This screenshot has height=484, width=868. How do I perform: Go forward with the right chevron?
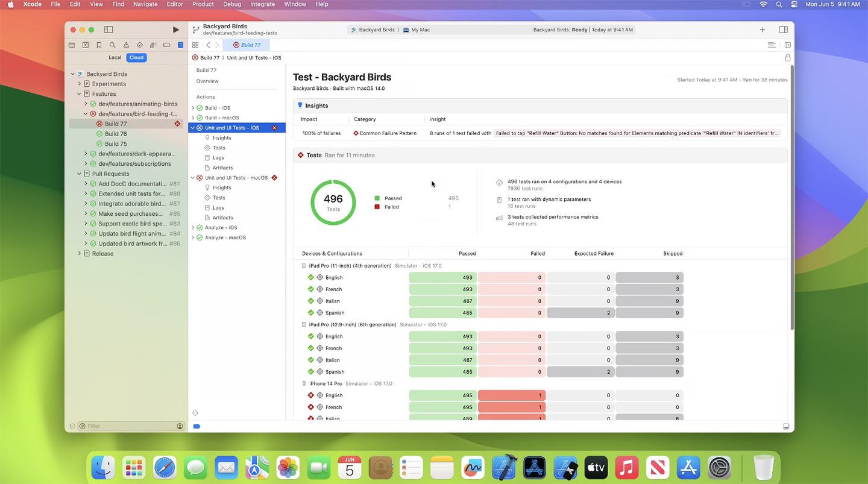click(x=217, y=45)
